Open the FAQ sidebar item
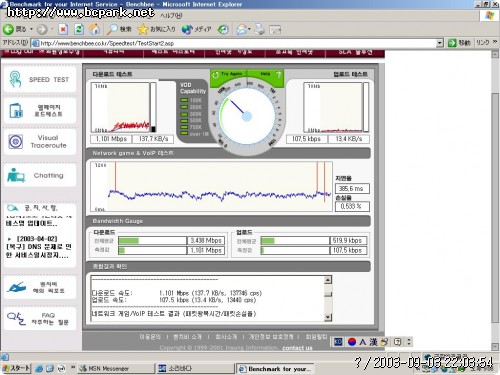Viewport: 500px width, 375px height. coord(39,319)
